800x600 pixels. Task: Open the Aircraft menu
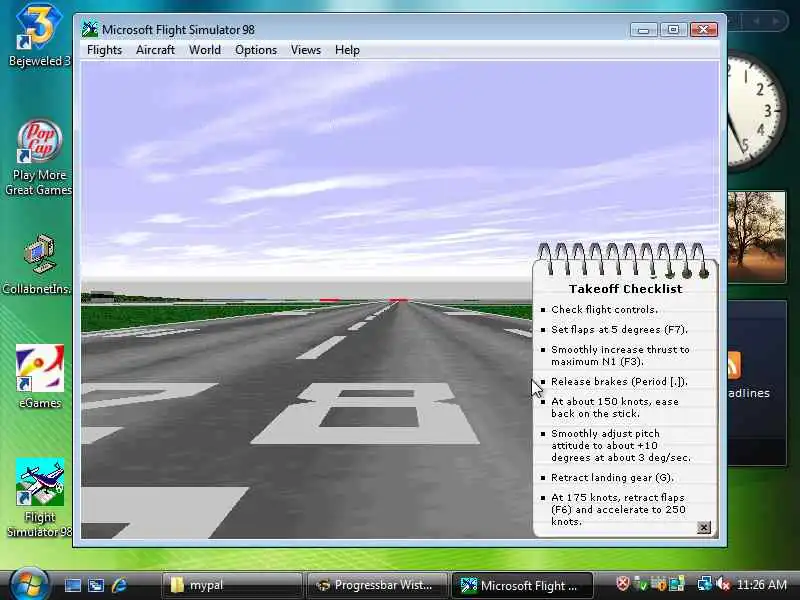155,50
